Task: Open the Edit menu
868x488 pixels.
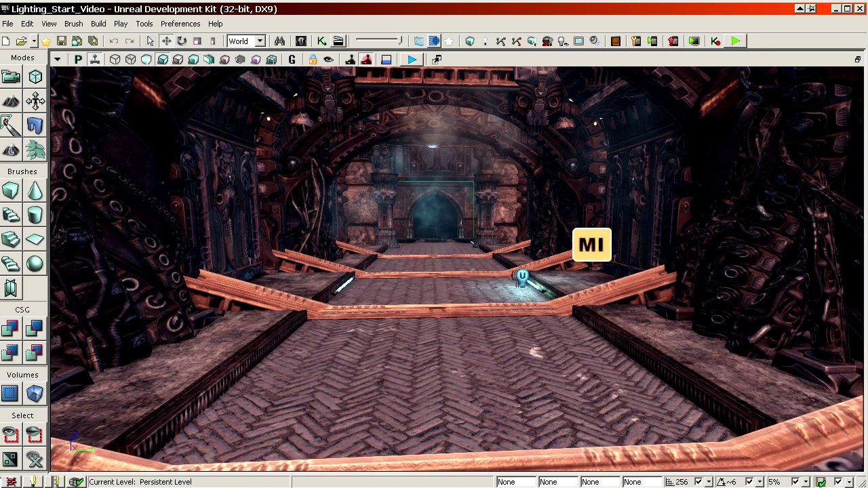Action: [27, 24]
